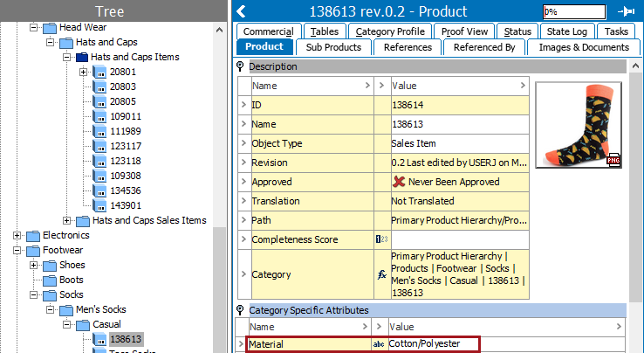This screenshot has height=353, width=644.
Task: Collapse the Hats and Caps Items node
Action: [66, 57]
